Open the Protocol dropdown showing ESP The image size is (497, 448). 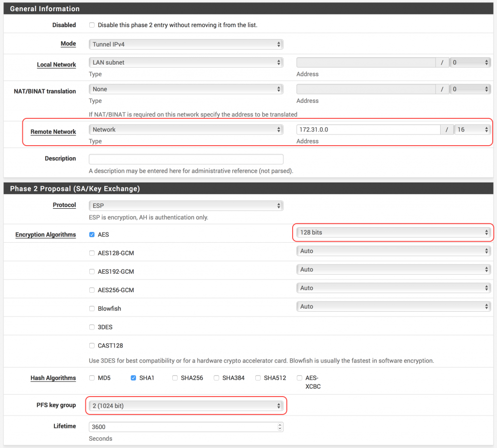tap(186, 206)
